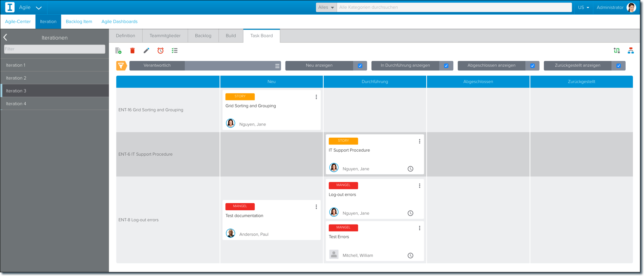This screenshot has height=276, width=644.
Task: Click the pencil edit icon
Action: (x=146, y=51)
